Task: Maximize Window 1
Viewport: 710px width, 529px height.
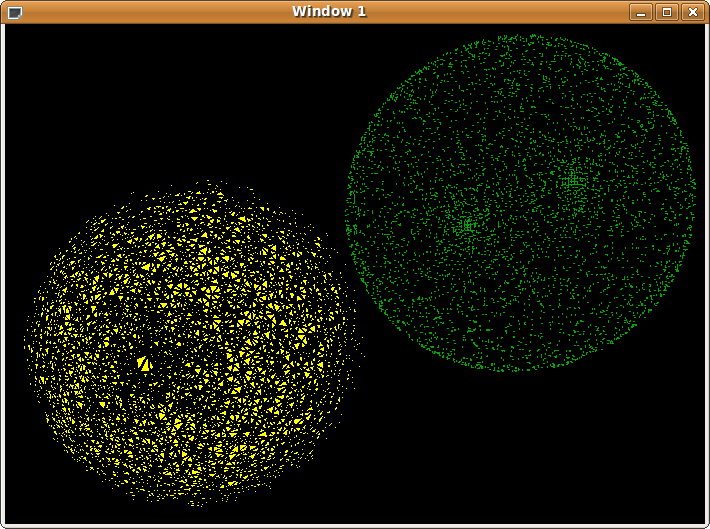Action: [x=667, y=12]
